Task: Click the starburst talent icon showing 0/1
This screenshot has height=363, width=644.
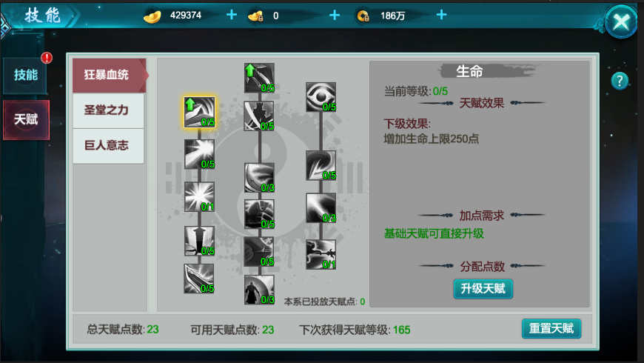Action: click(199, 196)
